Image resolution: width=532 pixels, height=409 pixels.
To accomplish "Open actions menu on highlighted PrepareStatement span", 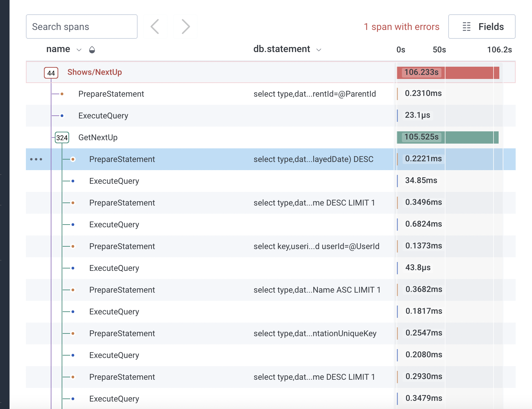I will 36,159.
